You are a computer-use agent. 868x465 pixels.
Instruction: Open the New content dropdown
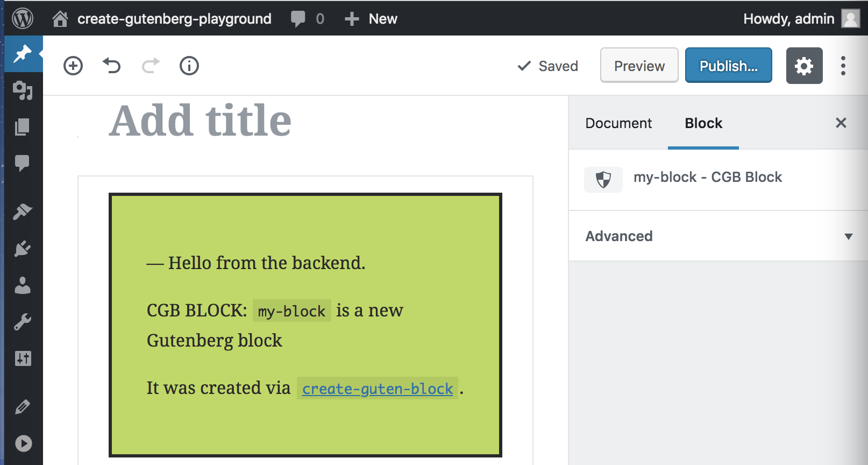pos(371,19)
